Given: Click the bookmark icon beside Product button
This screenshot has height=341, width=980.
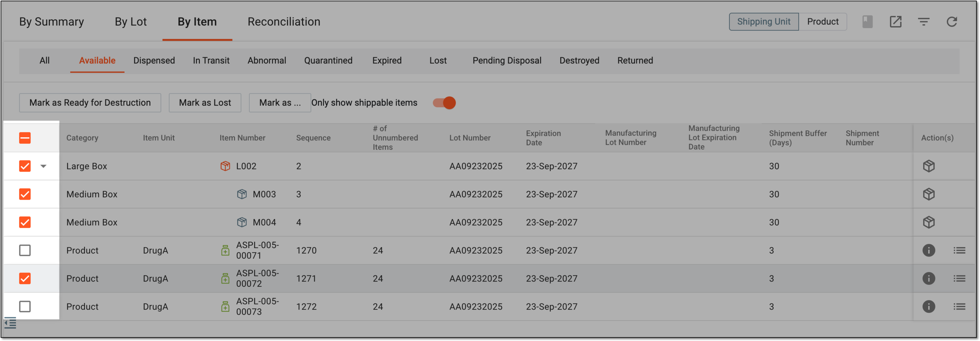Looking at the screenshot, I should tap(867, 22).
